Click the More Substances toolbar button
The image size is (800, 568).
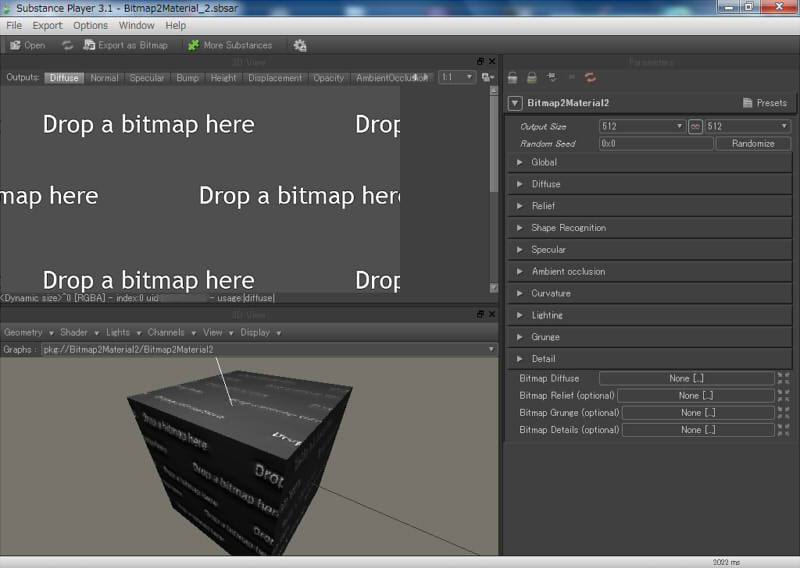[230, 45]
